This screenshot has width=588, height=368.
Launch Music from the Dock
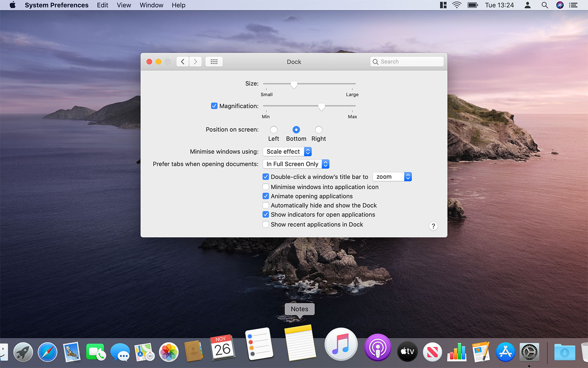pyautogui.click(x=341, y=345)
